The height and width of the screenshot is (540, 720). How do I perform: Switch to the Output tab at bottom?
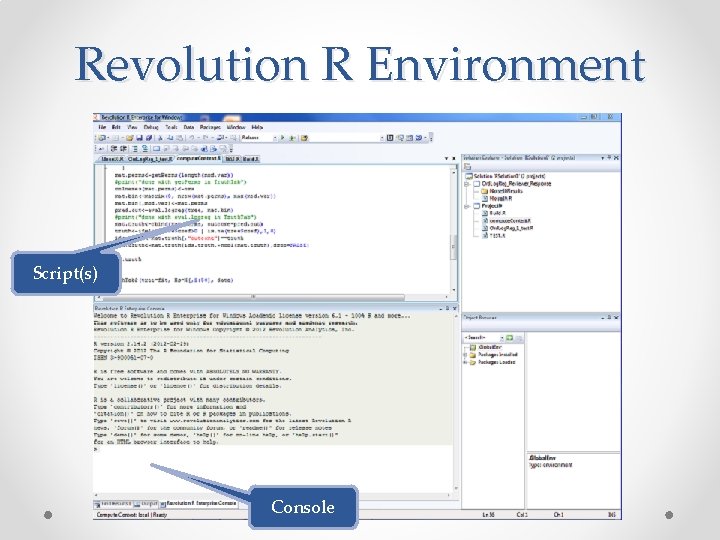click(x=148, y=504)
